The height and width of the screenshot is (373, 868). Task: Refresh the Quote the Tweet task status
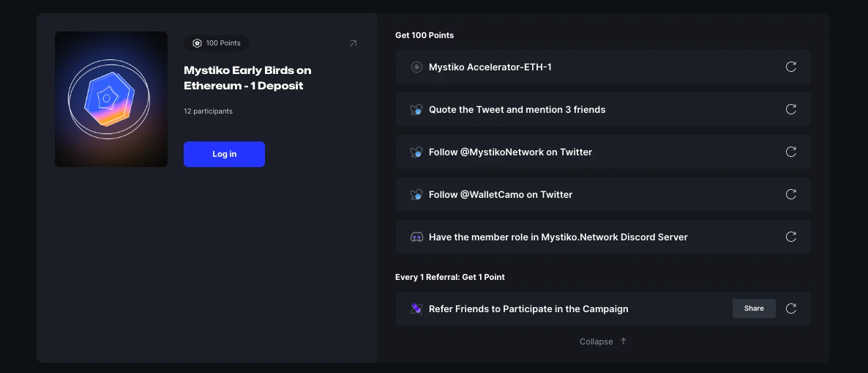790,109
